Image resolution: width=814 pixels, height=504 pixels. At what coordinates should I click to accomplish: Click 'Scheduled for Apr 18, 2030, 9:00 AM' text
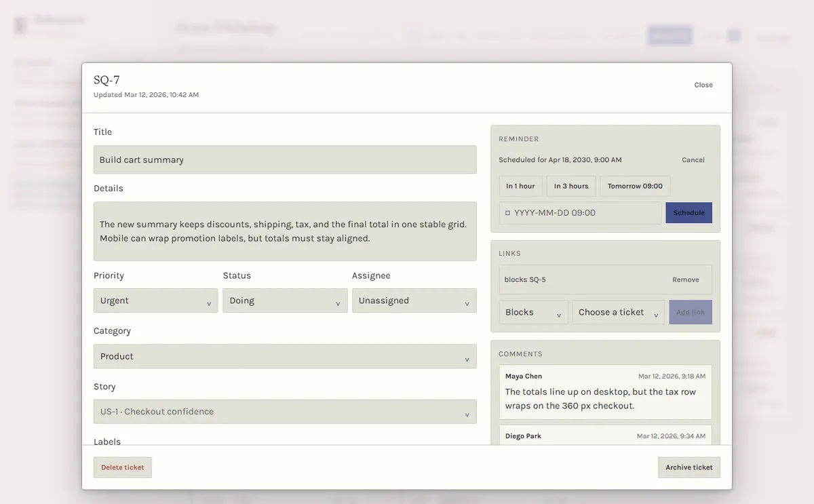coord(560,160)
